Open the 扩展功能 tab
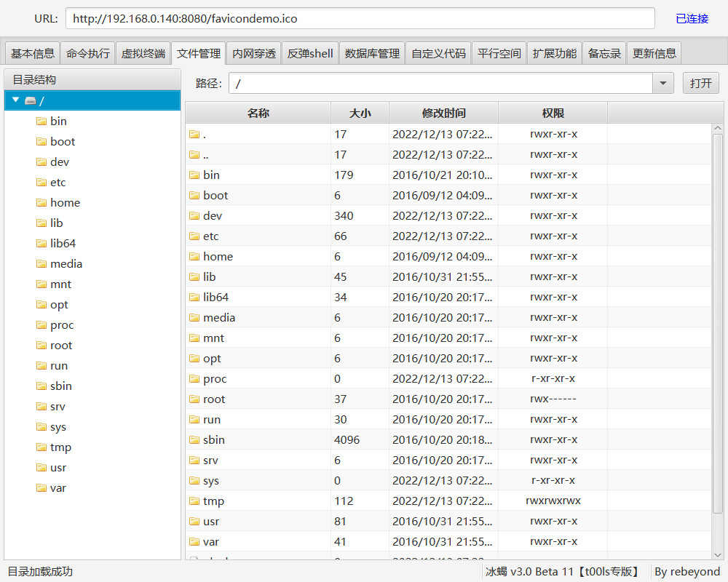Viewport: 728px width, 582px height. [554, 53]
